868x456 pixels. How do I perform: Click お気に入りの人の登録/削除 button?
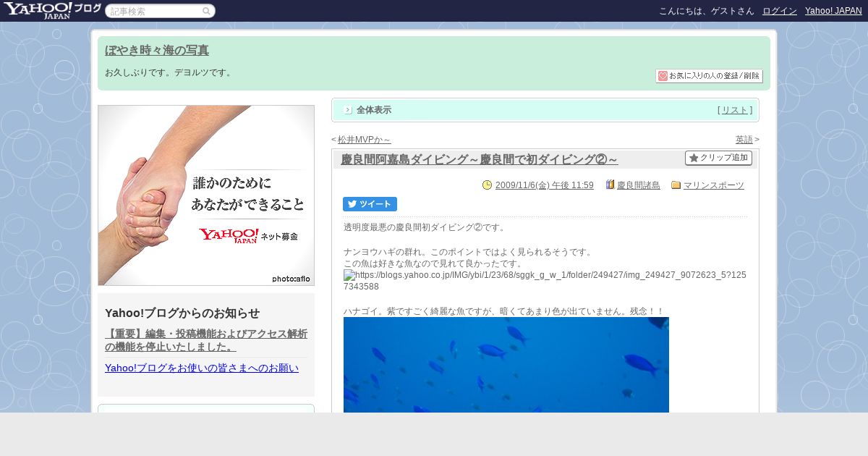[x=709, y=76]
